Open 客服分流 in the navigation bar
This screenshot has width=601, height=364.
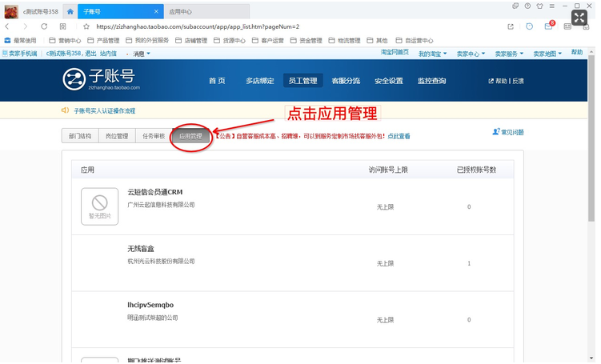(346, 81)
